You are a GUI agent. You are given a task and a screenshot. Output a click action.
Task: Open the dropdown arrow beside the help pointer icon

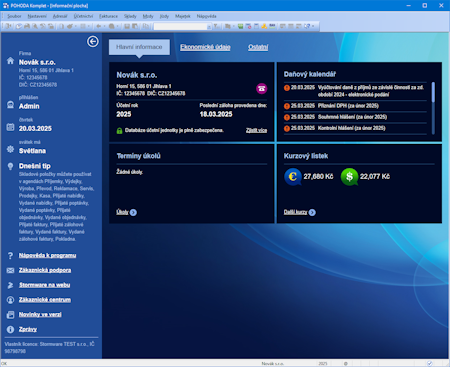click(x=313, y=26)
